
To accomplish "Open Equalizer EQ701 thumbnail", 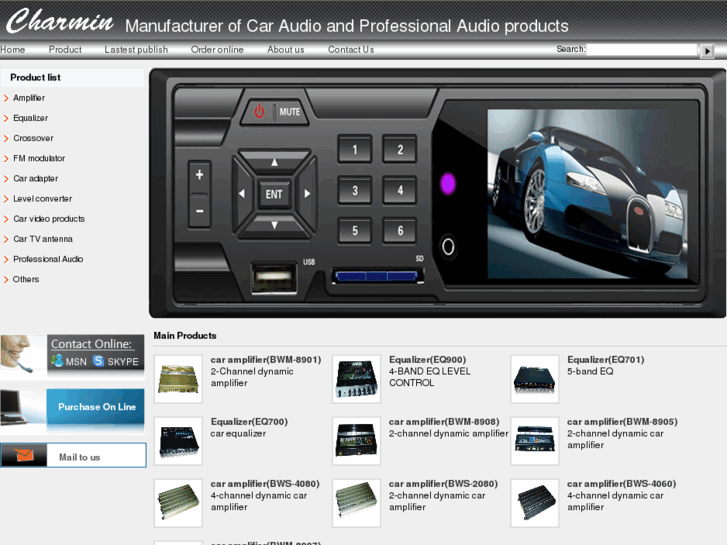I will pyautogui.click(x=535, y=379).
